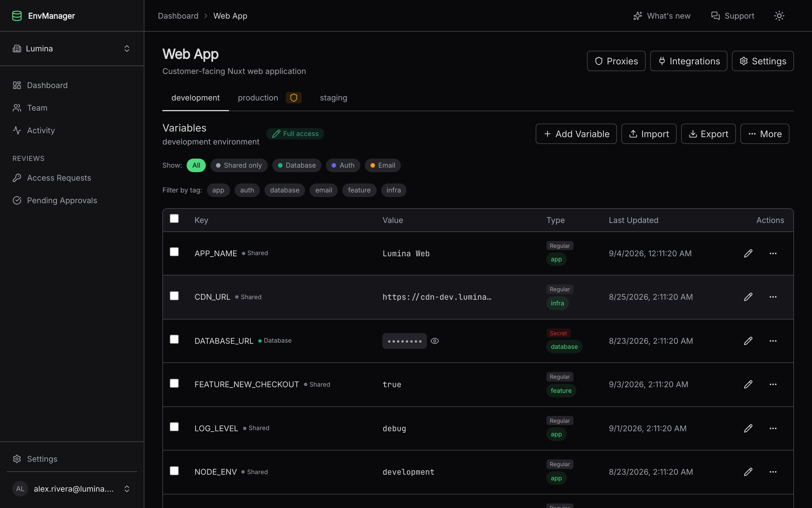The height and width of the screenshot is (508, 812).
Task: Click the Team people icon in sidebar
Action: click(x=17, y=108)
